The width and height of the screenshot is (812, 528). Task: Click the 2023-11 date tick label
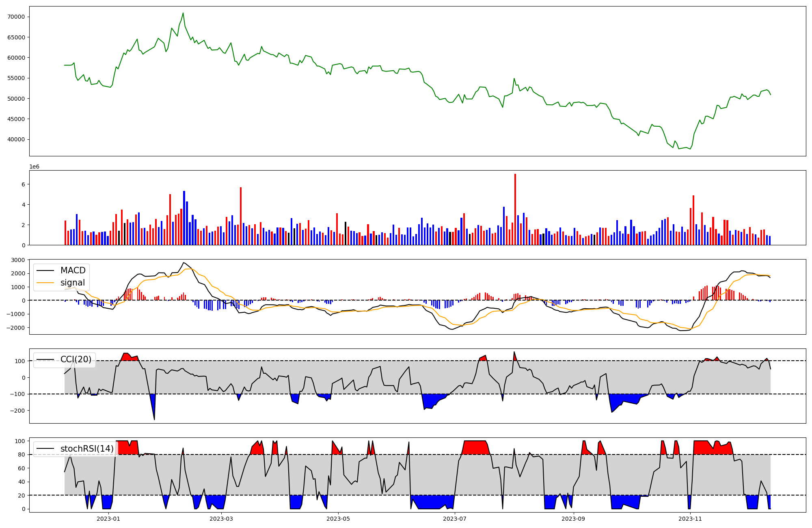click(690, 519)
